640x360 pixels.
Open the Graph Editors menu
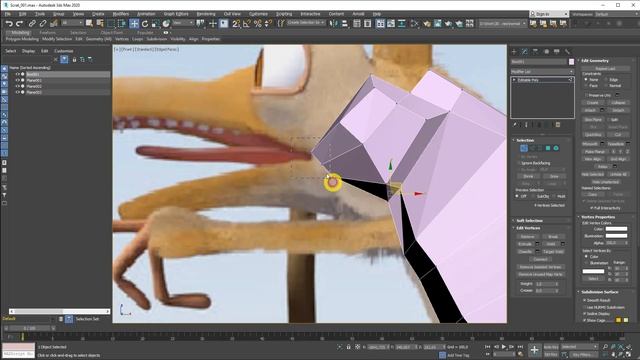click(x=176, y=14)
